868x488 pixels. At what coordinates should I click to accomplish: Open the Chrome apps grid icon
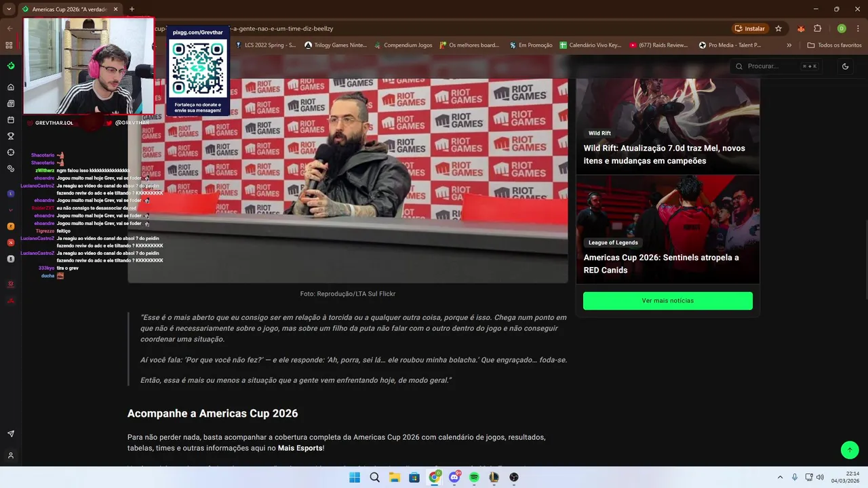click(9, 45)
